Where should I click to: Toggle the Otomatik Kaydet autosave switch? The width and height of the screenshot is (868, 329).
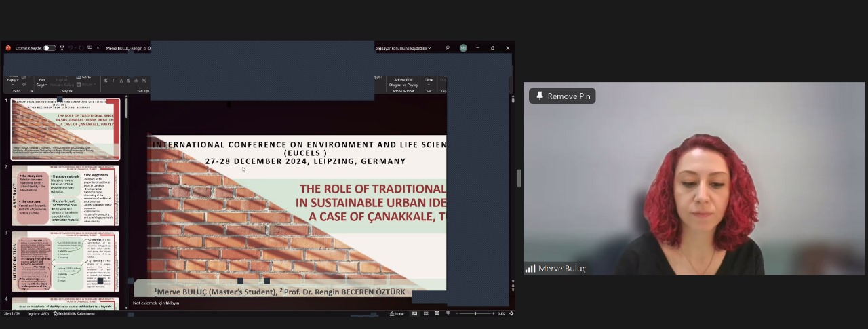pyautogui.click(x=50, y=48)
